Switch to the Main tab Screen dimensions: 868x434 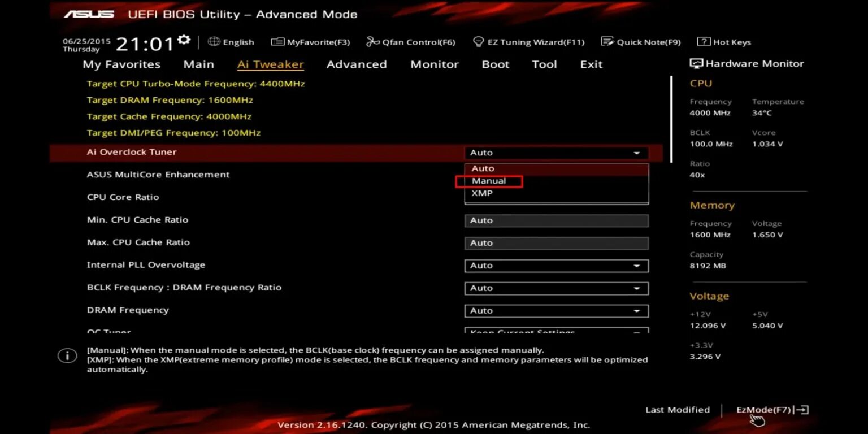(x=199, y=64)
